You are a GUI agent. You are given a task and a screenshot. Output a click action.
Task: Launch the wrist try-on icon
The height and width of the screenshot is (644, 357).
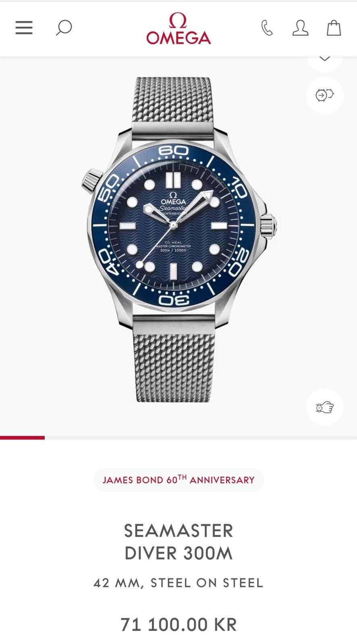coord(325,407)
